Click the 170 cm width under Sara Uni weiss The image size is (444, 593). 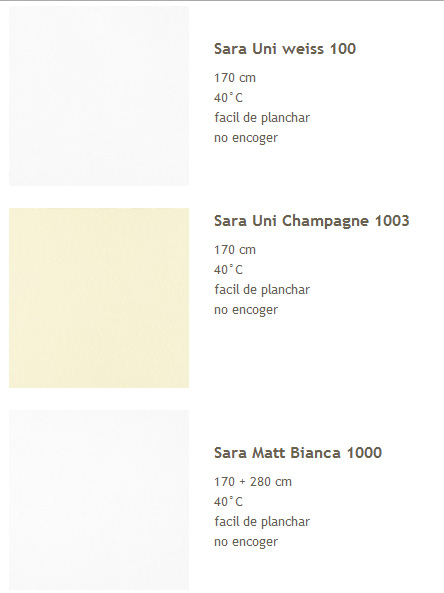point(235,78)
